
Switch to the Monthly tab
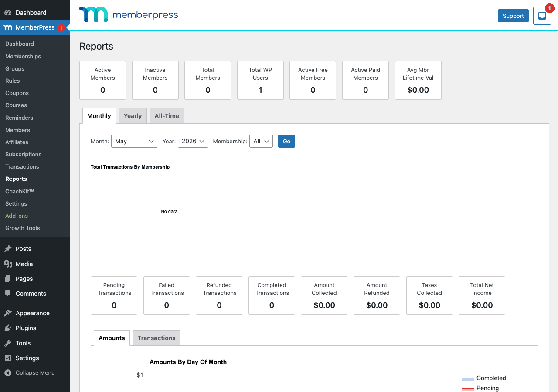click(x=99, y=116)
